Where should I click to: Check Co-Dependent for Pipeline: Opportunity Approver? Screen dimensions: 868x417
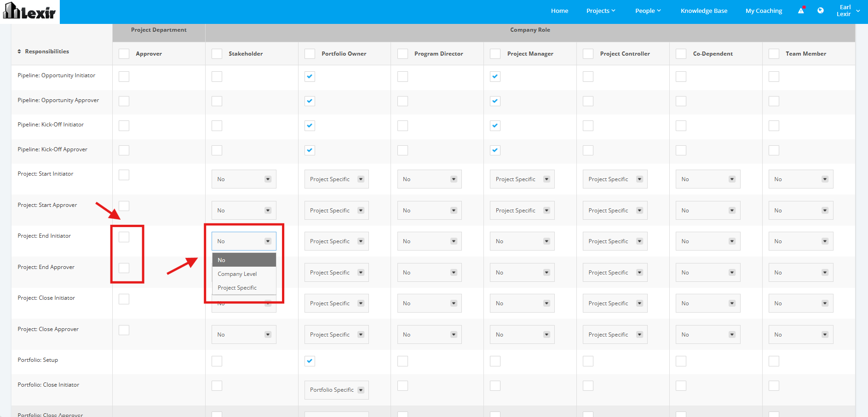[x=681, y=101]
